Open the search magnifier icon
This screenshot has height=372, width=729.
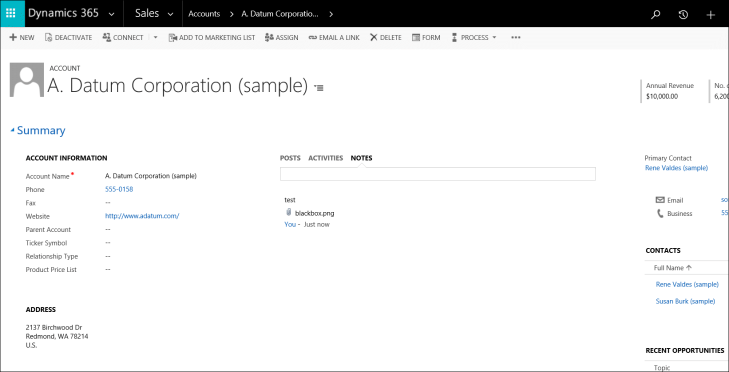(656, 14)
